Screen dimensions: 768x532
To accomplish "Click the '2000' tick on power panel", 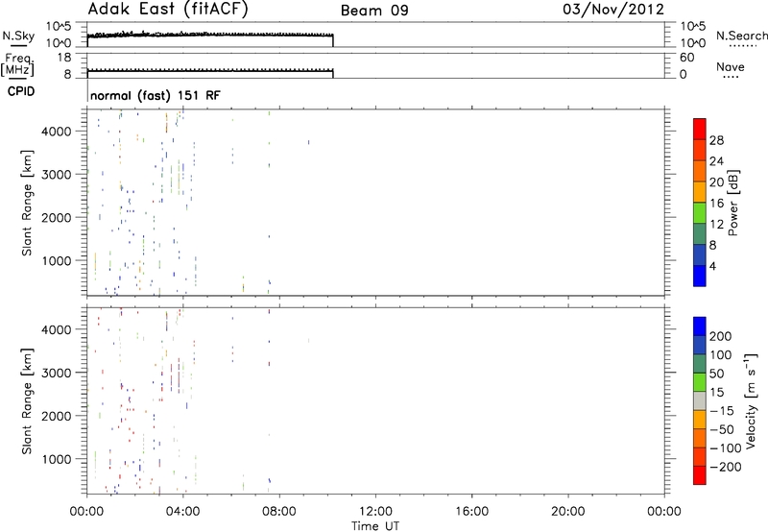I will click(x=57, y=217).
